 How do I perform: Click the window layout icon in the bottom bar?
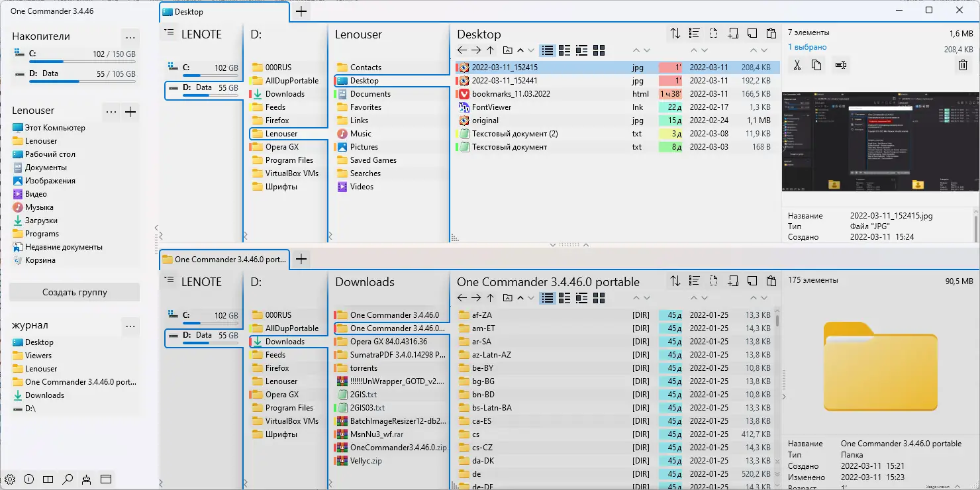(105, 479)
